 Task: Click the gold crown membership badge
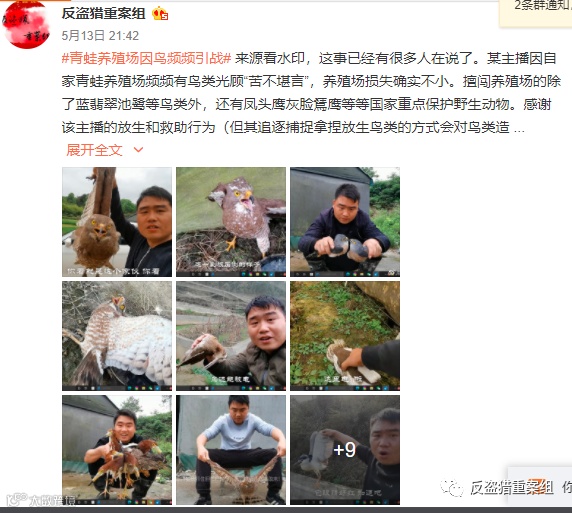(160, 14)
